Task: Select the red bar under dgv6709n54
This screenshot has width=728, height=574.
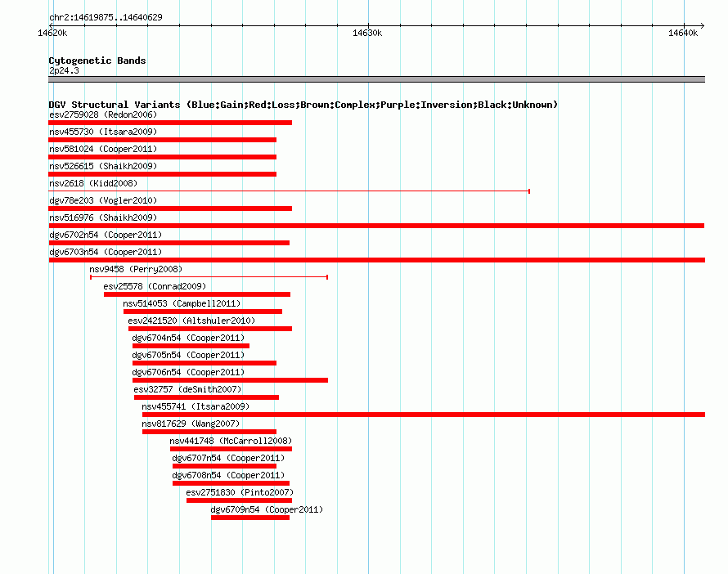Action: (250, 518)
